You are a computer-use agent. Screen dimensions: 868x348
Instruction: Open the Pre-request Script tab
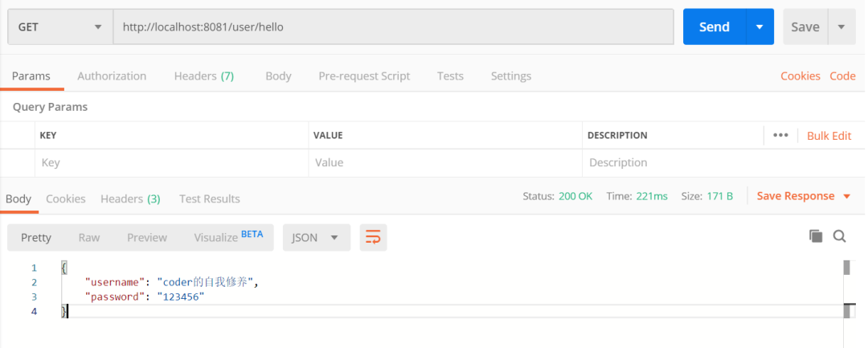coord(364,76)
